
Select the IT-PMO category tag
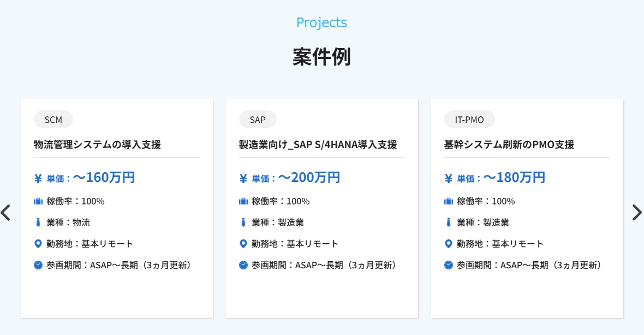[x=469, y=120]
